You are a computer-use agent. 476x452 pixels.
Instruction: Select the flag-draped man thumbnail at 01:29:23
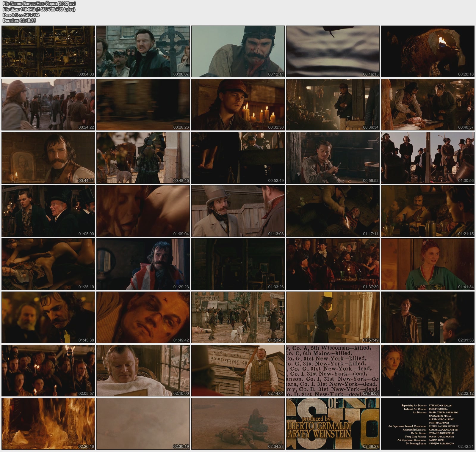143,264
